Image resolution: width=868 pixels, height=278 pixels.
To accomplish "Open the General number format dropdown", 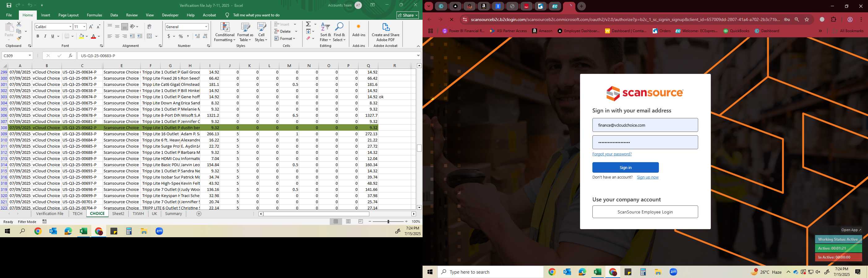I will click(206, 27).
